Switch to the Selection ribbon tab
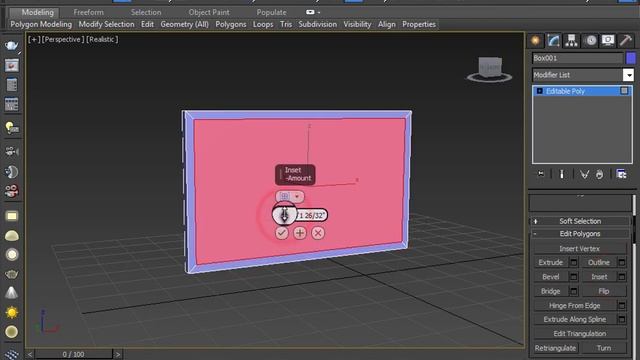 coord(146,12)
